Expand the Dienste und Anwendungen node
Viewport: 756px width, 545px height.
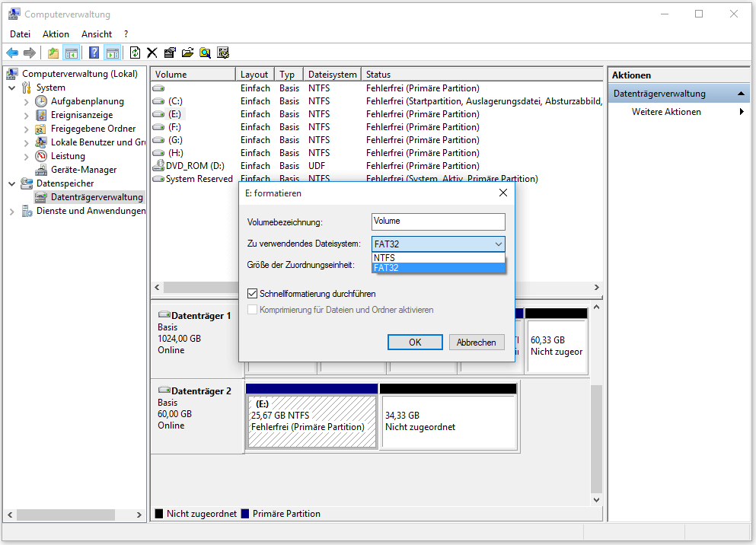click(x=12, y=211)
